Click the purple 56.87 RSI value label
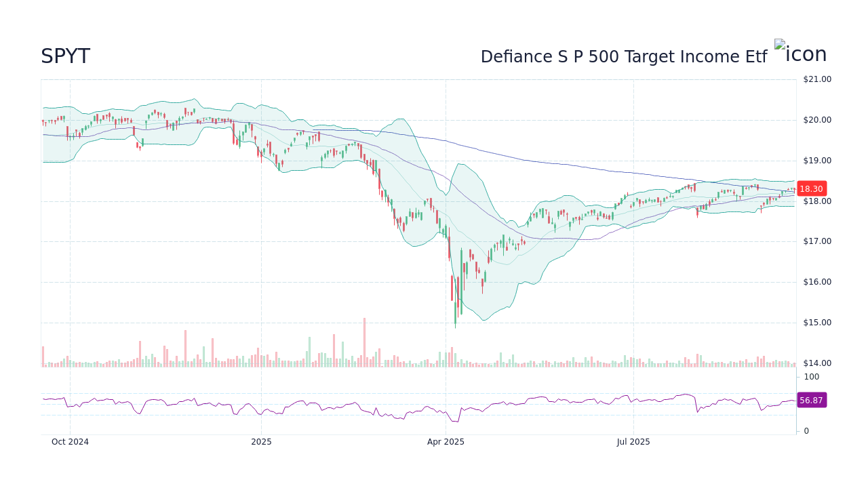The image size is (868, 488). click(811, 401)
